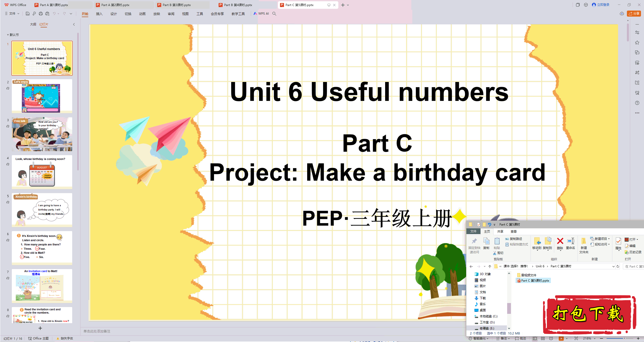Click add new slide plus below thumbnails
This screenshot has height=342, width=644.
(x=40, y=328)
